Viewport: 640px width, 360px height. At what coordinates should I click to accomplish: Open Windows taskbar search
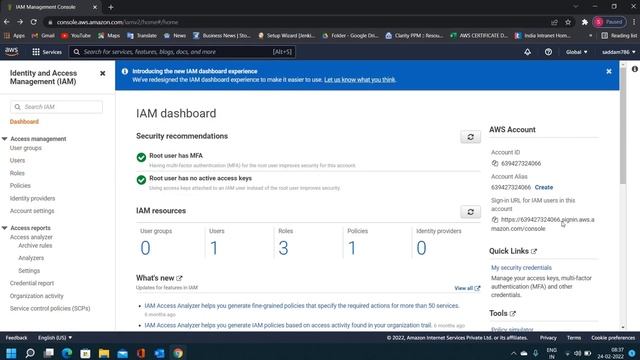click(x=30, y=353)
